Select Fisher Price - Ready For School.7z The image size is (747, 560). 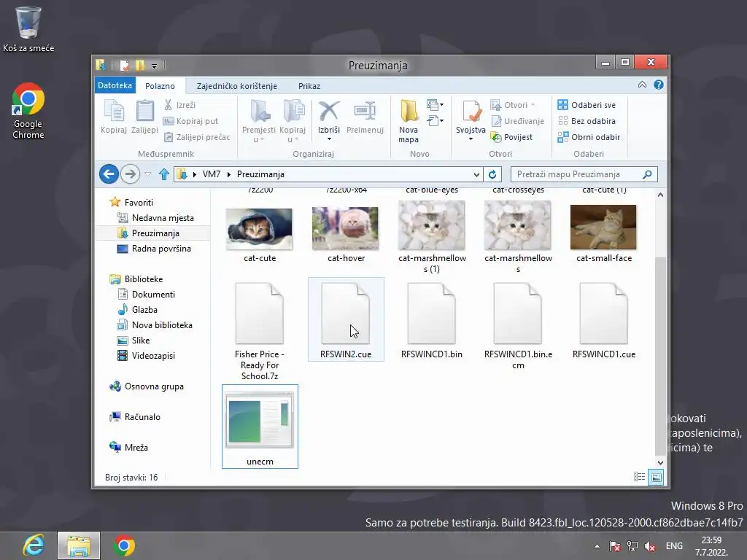tap(259, 332)
